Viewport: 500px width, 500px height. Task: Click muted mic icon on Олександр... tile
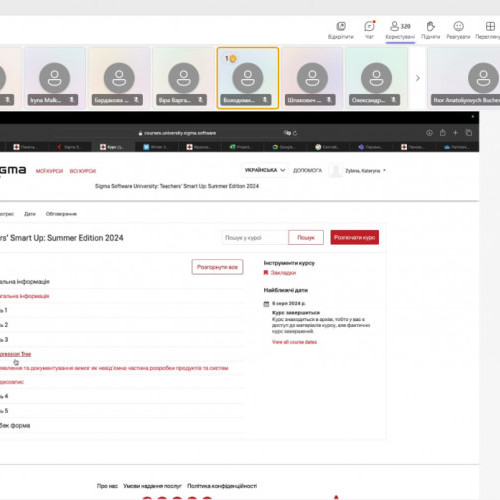(393, 100)
